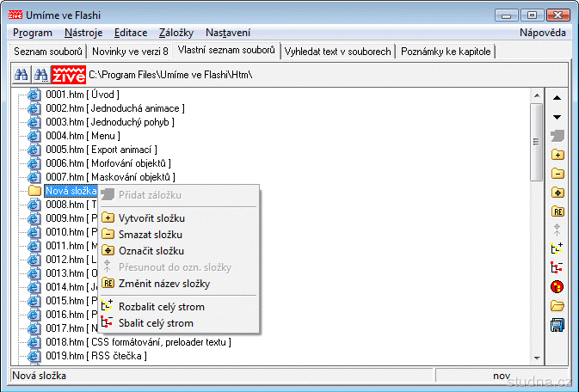
Task: Select the 0012.htm tree entry
Action: [x=71, y=260]
